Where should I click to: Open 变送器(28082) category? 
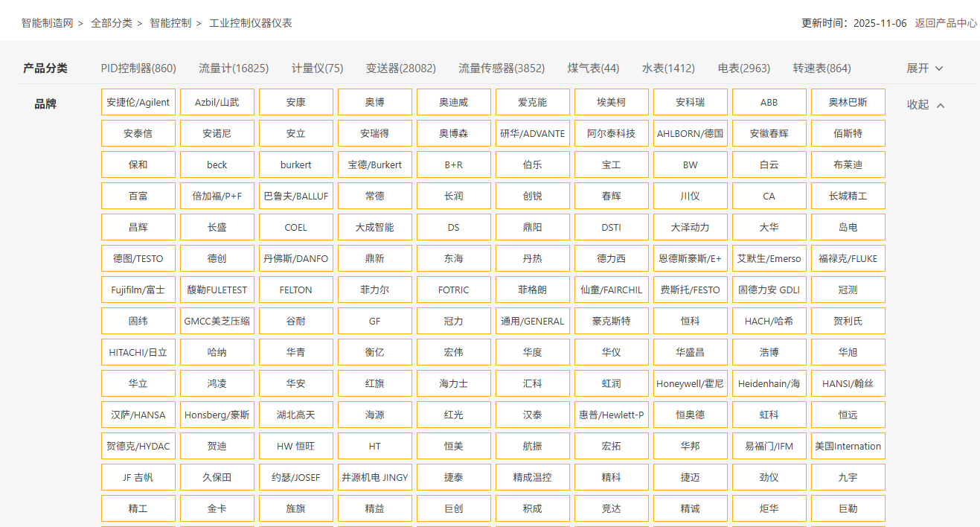click(x=400, y=68)
